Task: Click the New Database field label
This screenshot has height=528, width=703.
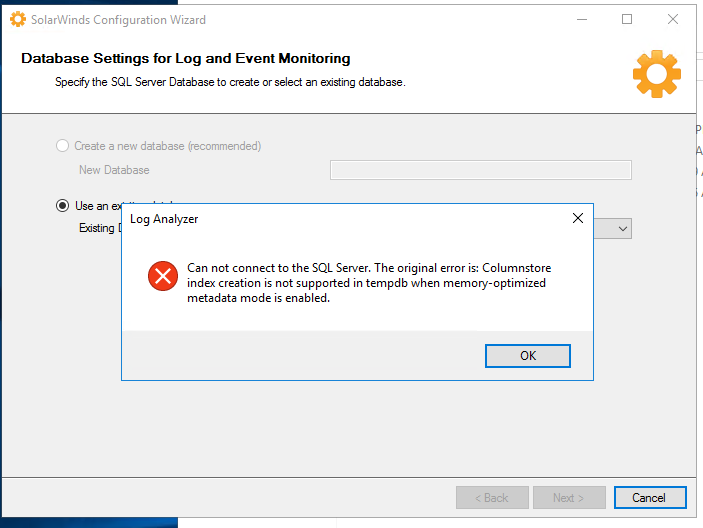Action: click(x=114, y=171)
